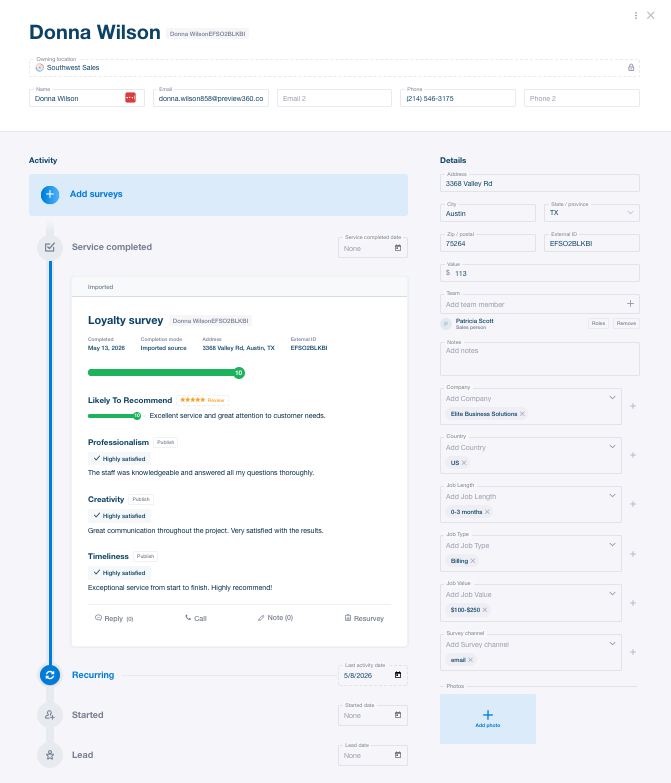Click the blue plus Add surveys icon

tap(50, 195)
